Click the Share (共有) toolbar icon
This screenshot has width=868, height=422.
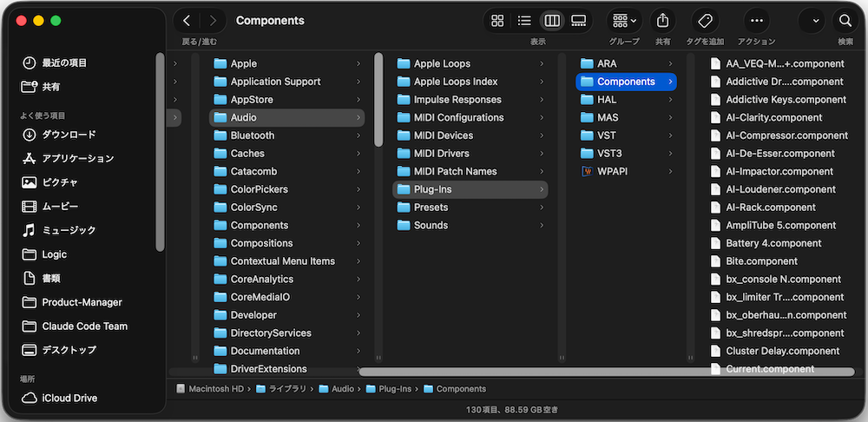(x=662, y=21)
